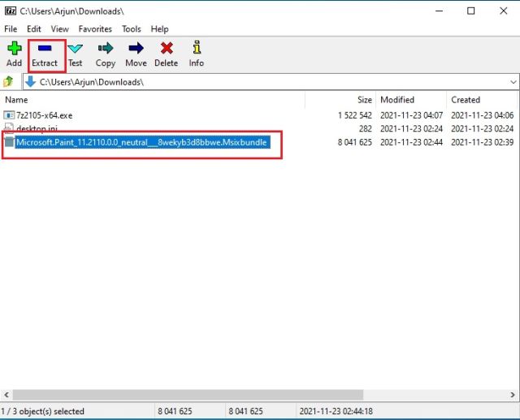Click the scroll left arrow
This screenshot has width=520, height=420.
click(6, 395)
